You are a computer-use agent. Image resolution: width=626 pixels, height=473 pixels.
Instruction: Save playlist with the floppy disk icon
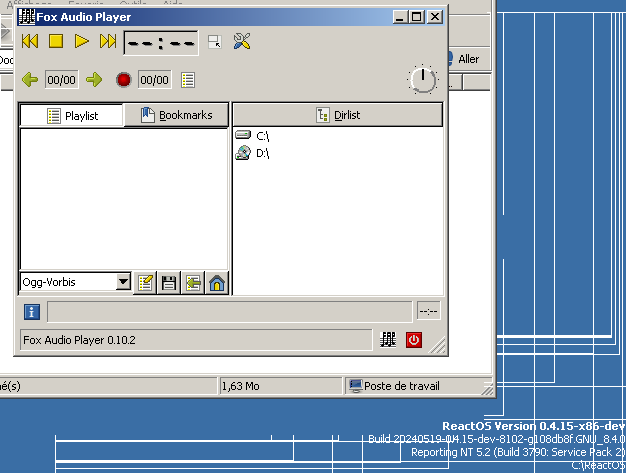169,283
